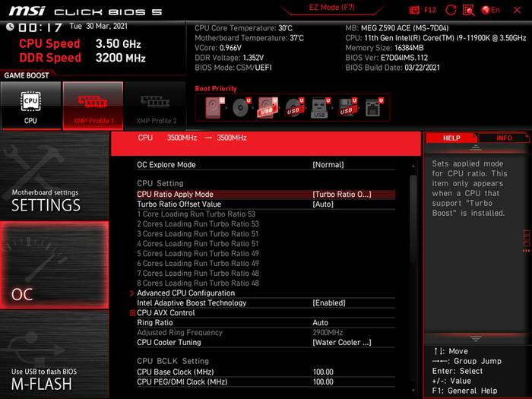Image resolution: width=532 pixels, height=399 pixels.
Task: Click the Boot Priority label
Action: (216, 89)
